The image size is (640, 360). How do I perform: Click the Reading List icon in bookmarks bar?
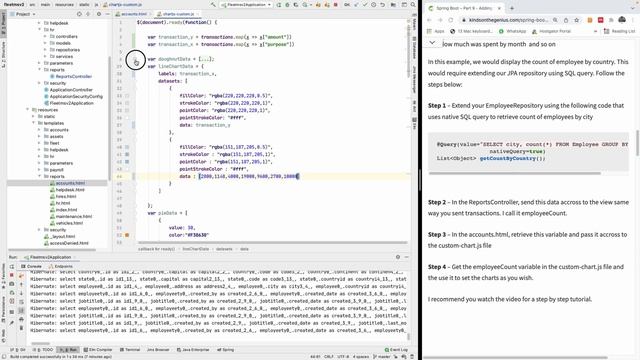coord(607,31)
